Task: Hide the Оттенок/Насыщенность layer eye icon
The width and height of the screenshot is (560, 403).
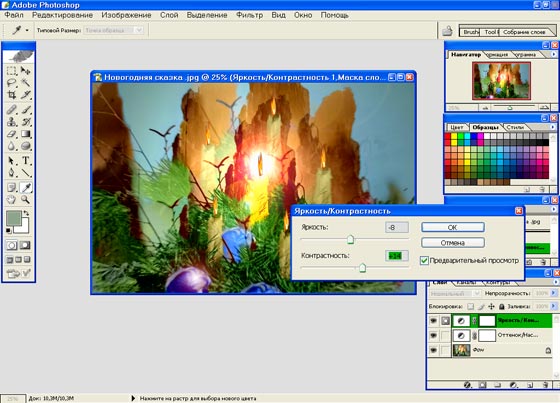Action: point(433,335)
